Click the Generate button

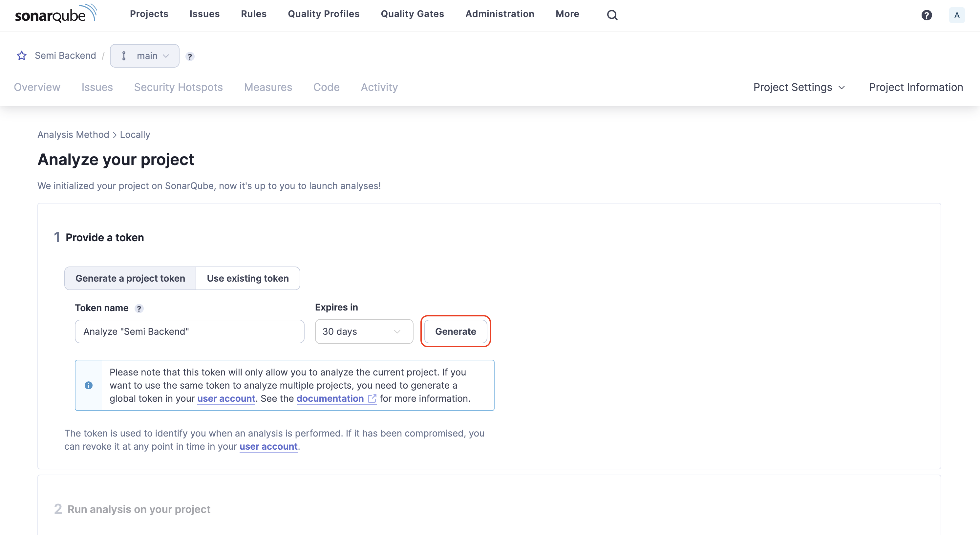[x=456, y=332]
